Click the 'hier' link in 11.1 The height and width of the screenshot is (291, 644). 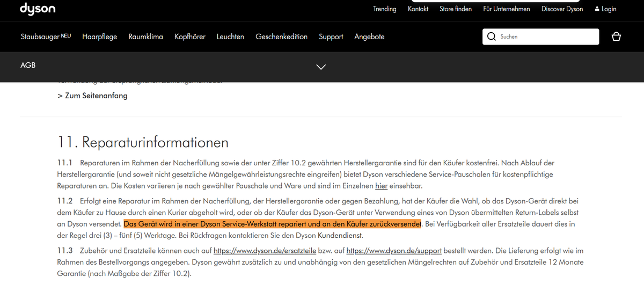click(381, 186)
